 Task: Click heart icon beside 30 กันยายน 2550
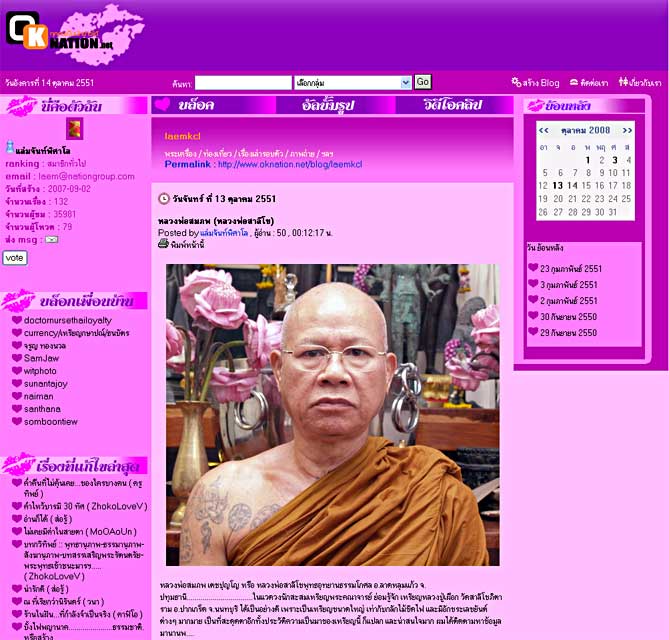coord(533,315)
